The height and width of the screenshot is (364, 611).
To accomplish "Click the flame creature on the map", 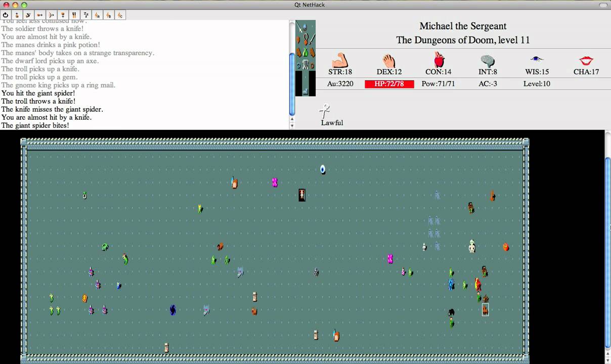I will click(x=506, y=247).
